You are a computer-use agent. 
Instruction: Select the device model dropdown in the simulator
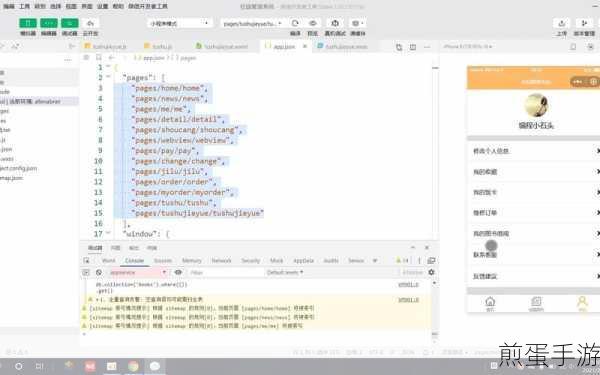[468, 46]
